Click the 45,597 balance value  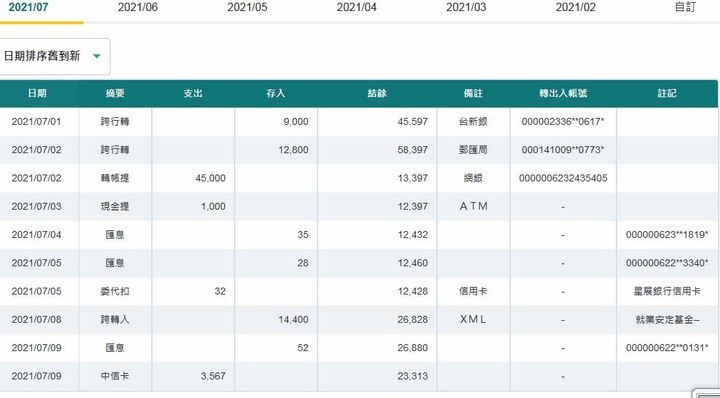[x=412, y=122]
